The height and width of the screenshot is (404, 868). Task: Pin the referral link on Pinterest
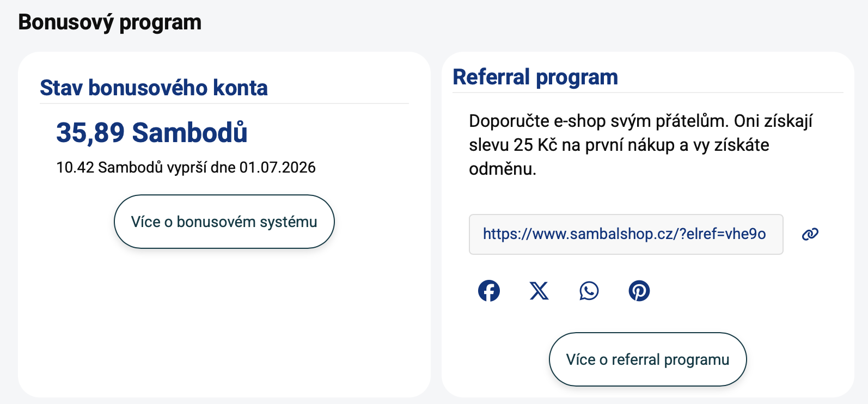(639, 291)
